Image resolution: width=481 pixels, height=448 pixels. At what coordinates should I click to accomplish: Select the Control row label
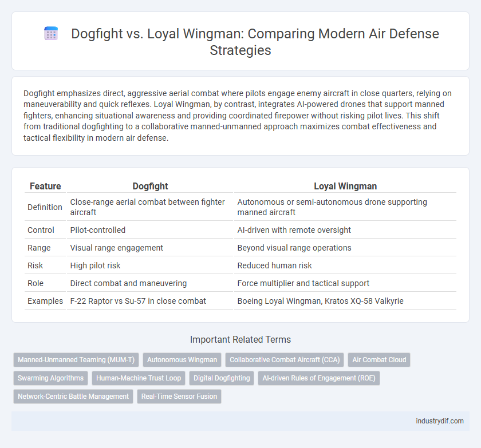(41, 230)
